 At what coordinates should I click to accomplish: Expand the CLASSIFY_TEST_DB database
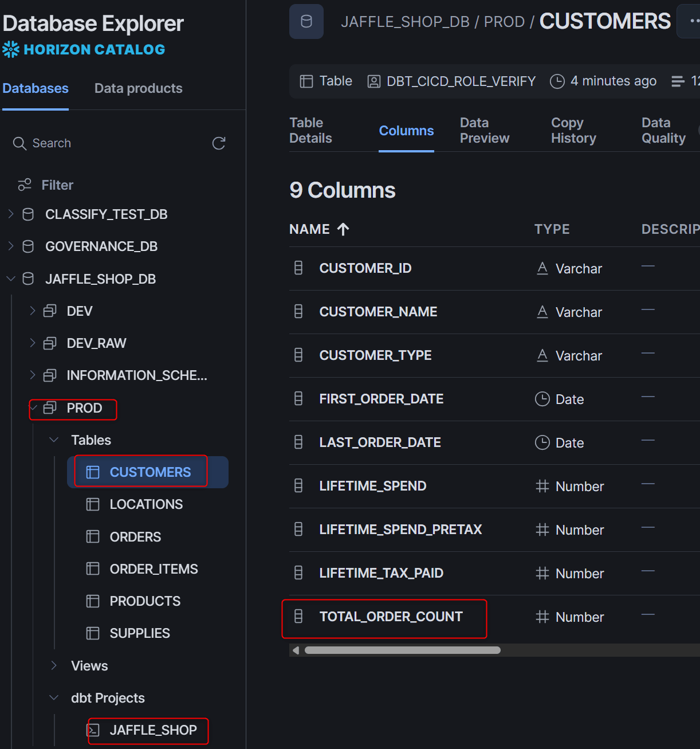point(11,214)
